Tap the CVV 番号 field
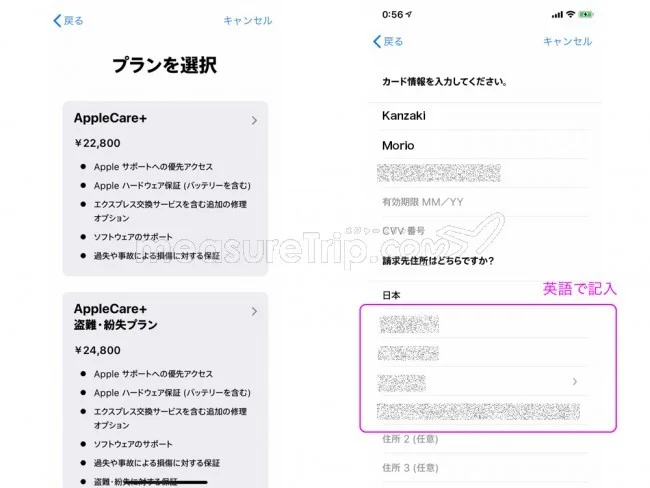 click(x=485, y=231)
